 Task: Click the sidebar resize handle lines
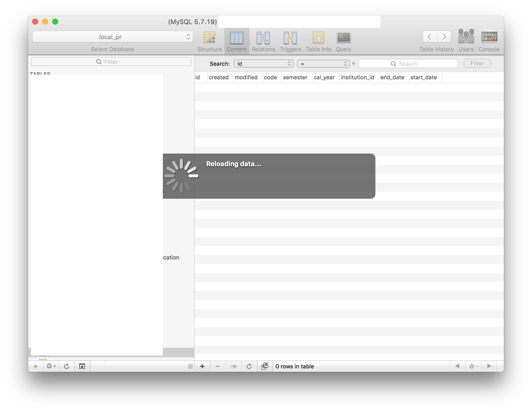pyautogui.click(x=190, y=366)
